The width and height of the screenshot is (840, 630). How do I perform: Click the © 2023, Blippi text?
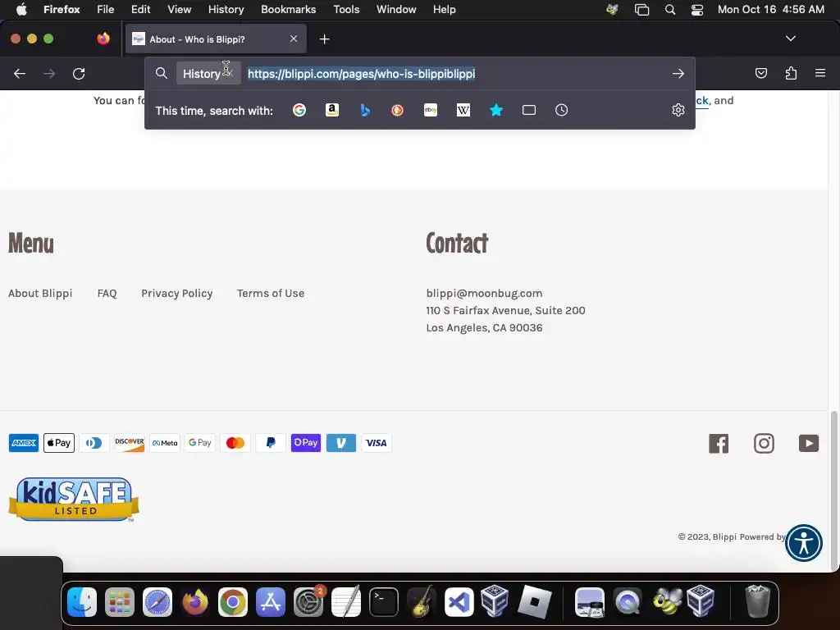(706, 536)
